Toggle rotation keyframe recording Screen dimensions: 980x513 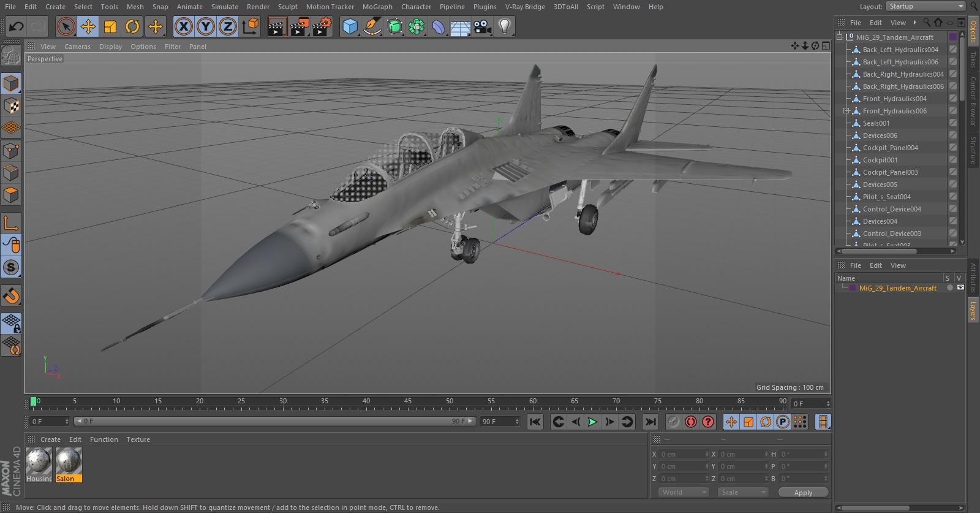[766, 422]
